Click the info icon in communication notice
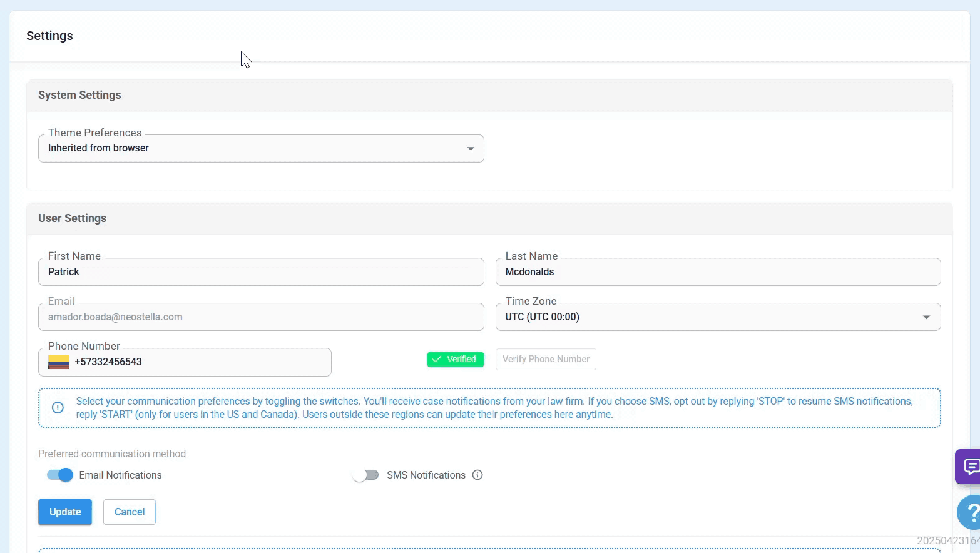The height and width of the screenshot is (553, 980). click(58, 408)
